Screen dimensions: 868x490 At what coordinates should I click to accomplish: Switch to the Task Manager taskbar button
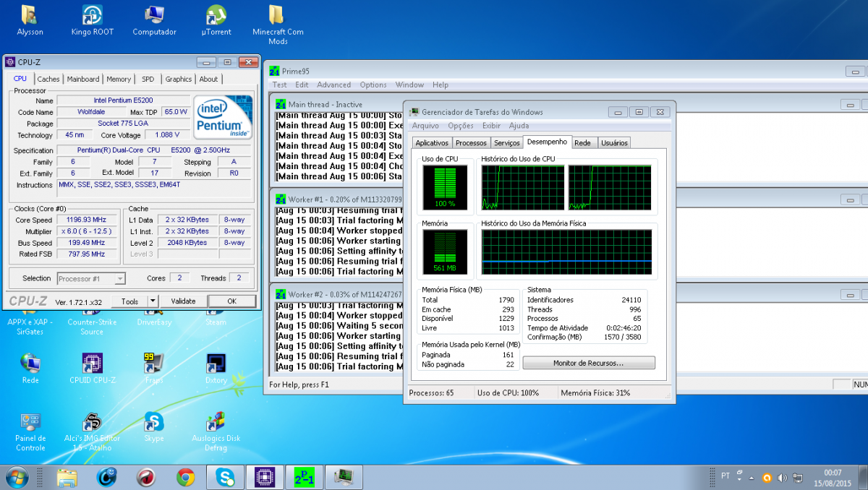[344, 477]
